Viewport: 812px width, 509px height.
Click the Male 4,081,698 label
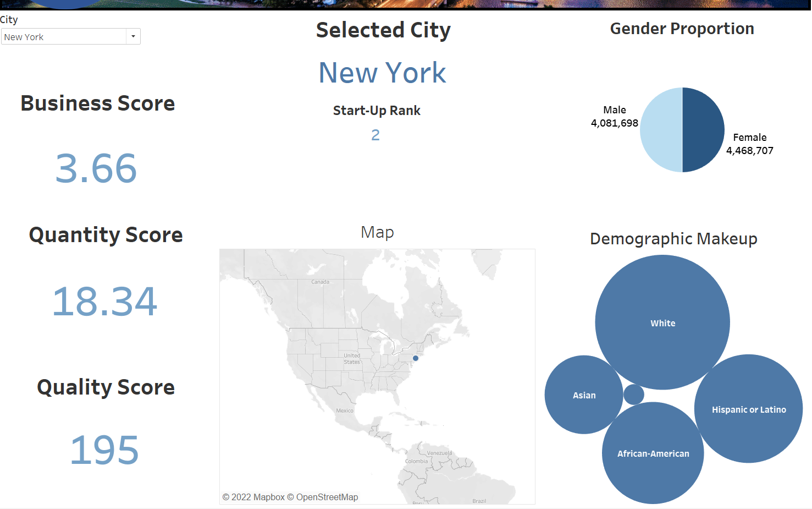(x=614, y=117)
